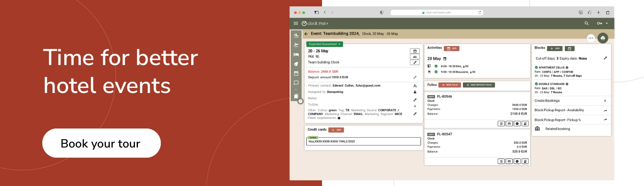Add a To-Do with plus
The height and width of the screenshot is (186, 644).
click(x=415, y=106)
